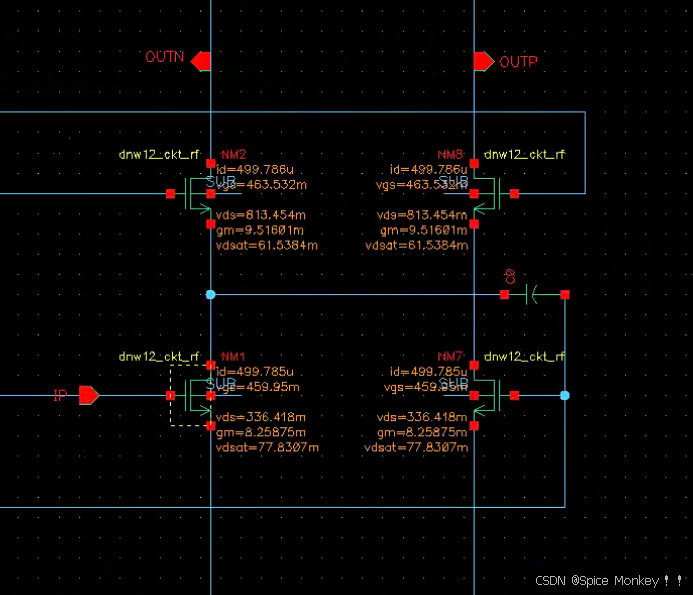Click the drain terminal of NM8
The height and width of the screenshot is (595, 693).
coord(474,164)
